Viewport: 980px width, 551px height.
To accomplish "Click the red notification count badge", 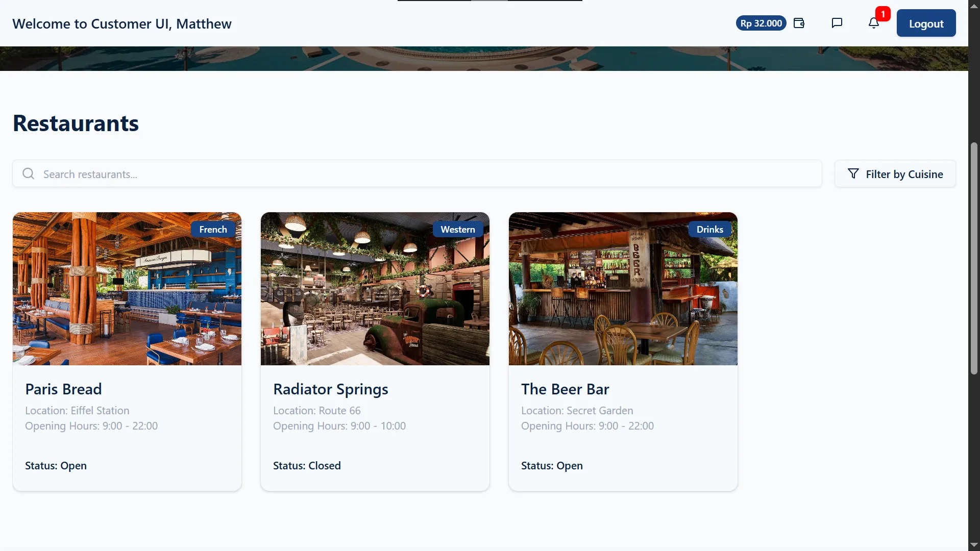I will pyautogui.click(x=883, y=14).
